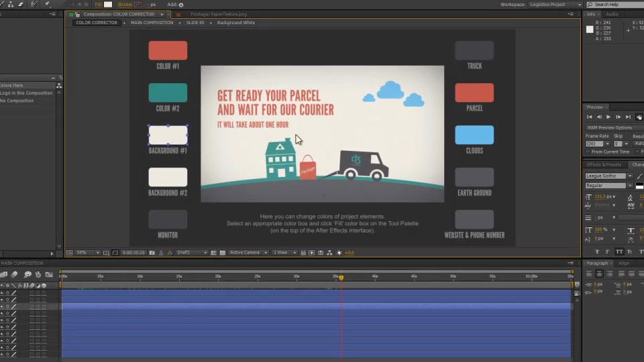Open the Skip frames dropdown

tap(621, 143)
